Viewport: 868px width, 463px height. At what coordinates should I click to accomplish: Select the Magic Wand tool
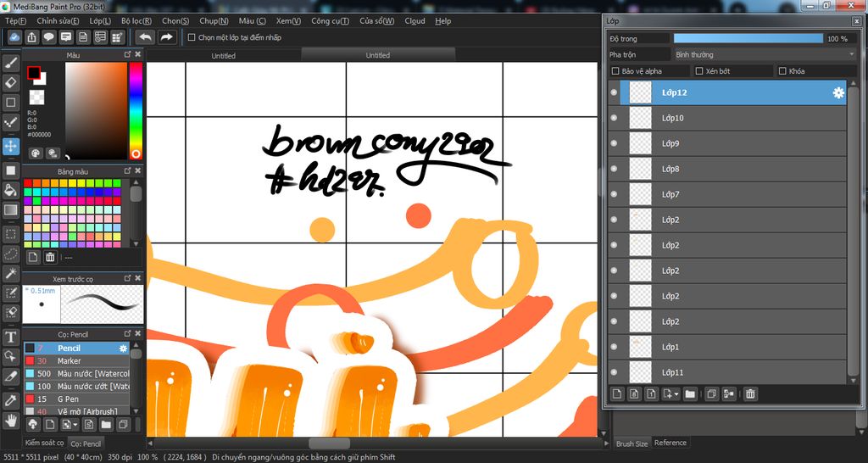[10, 273]
